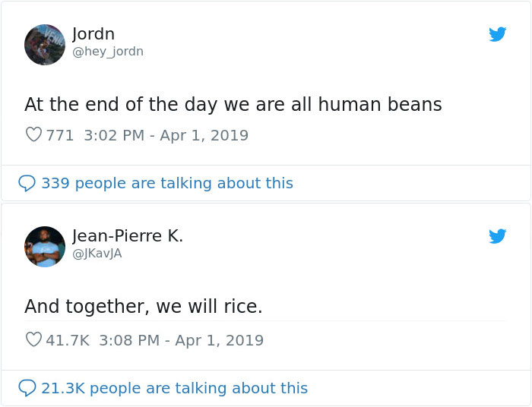Screen dimensions: 532x407
Task: Click the 771 likes count
Action: click(x=60, y=135)
